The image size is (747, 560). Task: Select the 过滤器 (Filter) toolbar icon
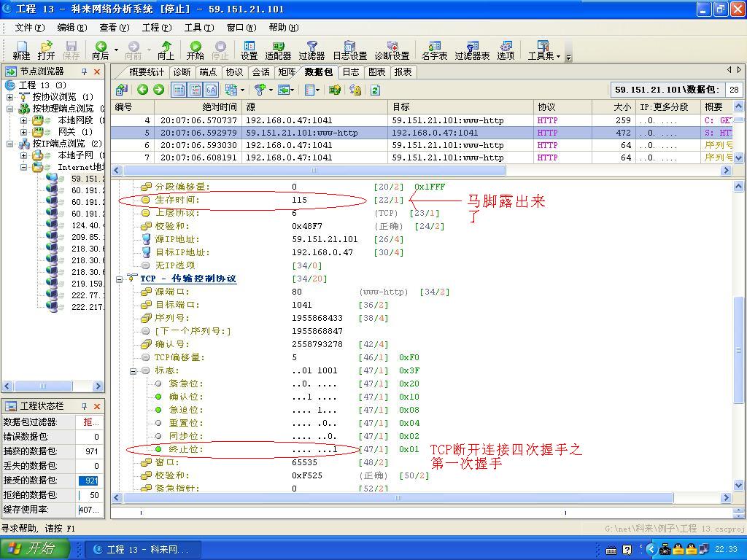click(x=311, y=51)
